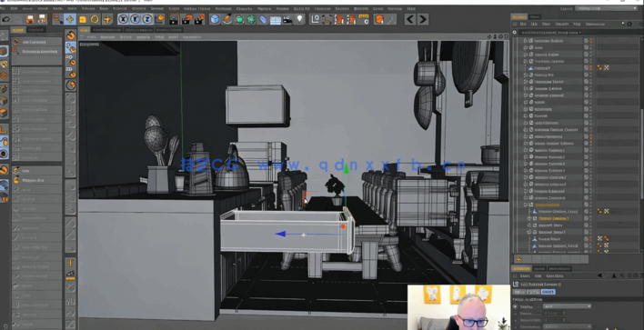Select the spline Pen tool icon
Screen dimensions: 644x330
pos(226,19)
